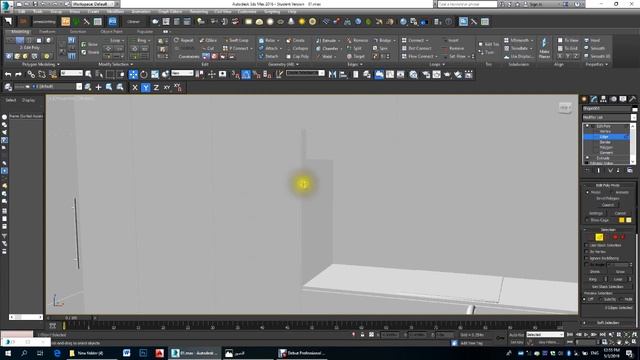
Task: Check the By Vertex option
Action: pyautogui.click(x=587, y=252)
